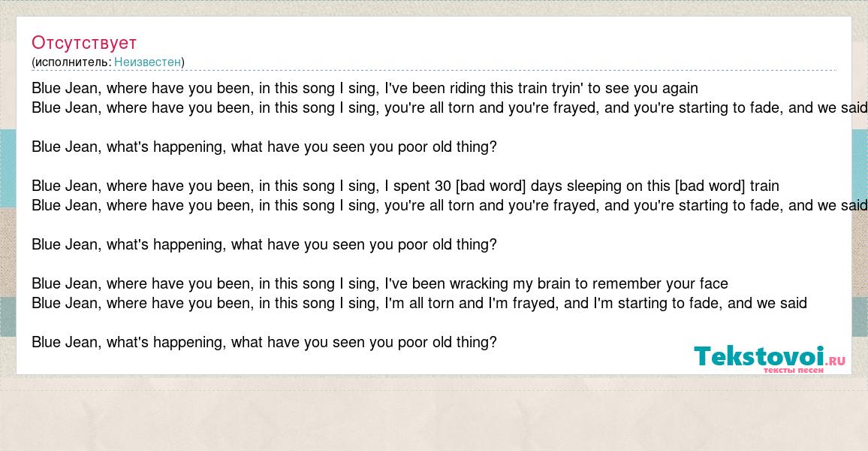The image size is (868, 451).
Task: Click the first 'what's happening' chorus line
Action: [264, 147]
